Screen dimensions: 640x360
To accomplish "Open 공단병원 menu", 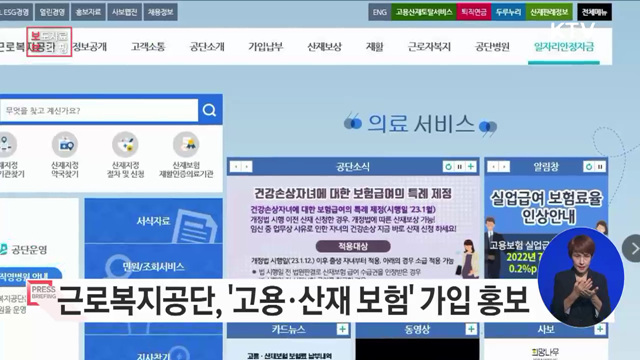I will pyautogui.click(x=492, y=47).
